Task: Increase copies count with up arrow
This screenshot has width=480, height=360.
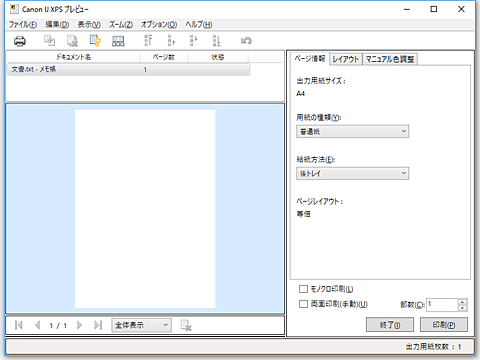Action: (x=463, y=302)
